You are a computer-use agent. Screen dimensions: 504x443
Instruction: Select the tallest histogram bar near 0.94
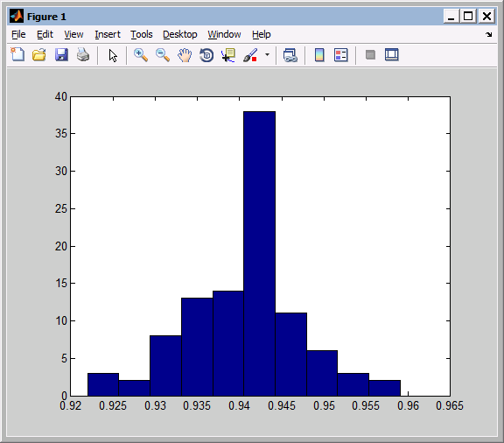(x=259, y=254)
